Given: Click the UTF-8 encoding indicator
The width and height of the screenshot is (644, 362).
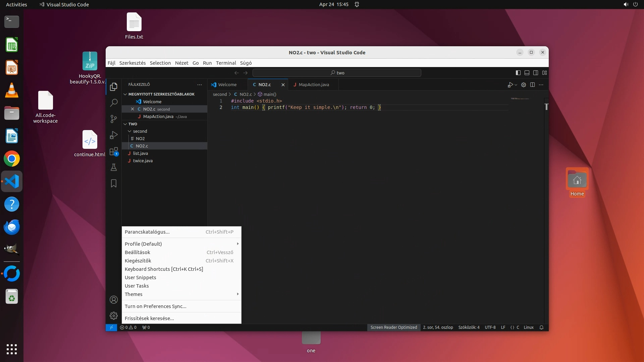Looking at the screenshot, I should 490,327.
